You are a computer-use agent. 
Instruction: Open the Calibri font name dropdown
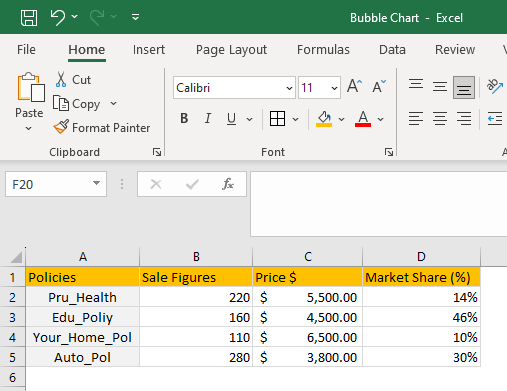(x=289, y=88)
